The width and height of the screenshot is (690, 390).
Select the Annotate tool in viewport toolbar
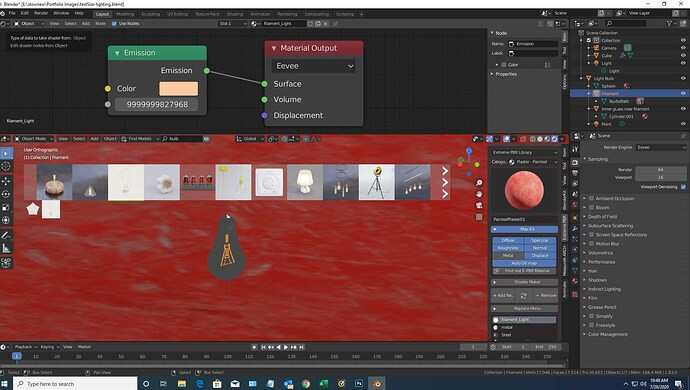(x=6, y=235)
